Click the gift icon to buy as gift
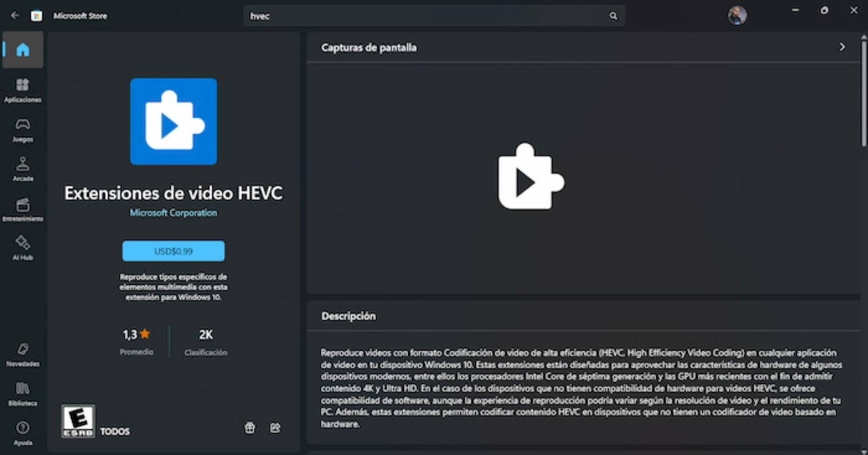This screenshot has width=868, height=455. 250,428
